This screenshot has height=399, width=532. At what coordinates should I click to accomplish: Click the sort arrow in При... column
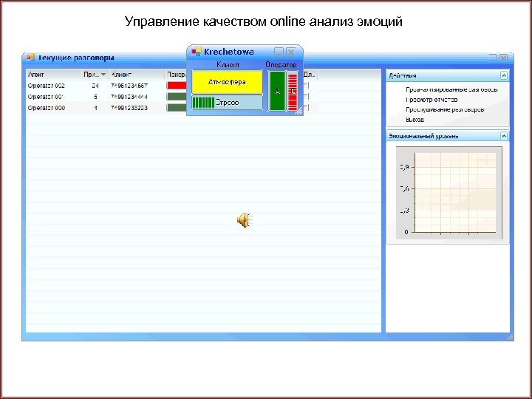point(103,75)
